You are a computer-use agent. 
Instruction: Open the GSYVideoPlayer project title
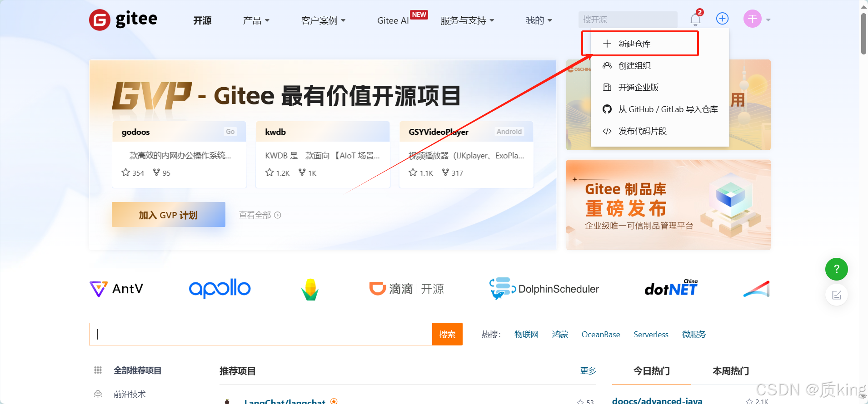(x=439, y=132)
